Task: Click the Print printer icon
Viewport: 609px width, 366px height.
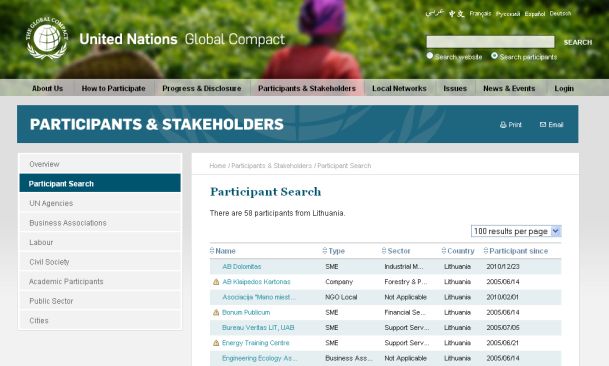Action: click(503, 125)
